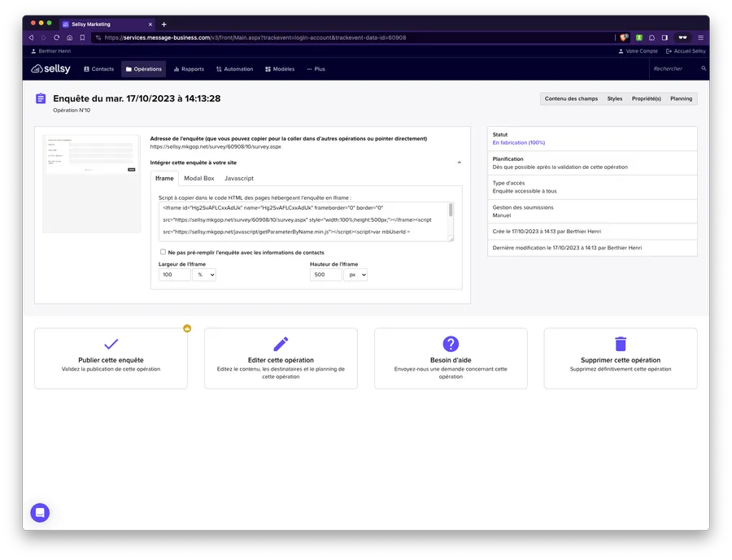The image size is (732, 560).
Task: Click the green browser extension icon
Action: pyautogui.click(x=639, y=37)
